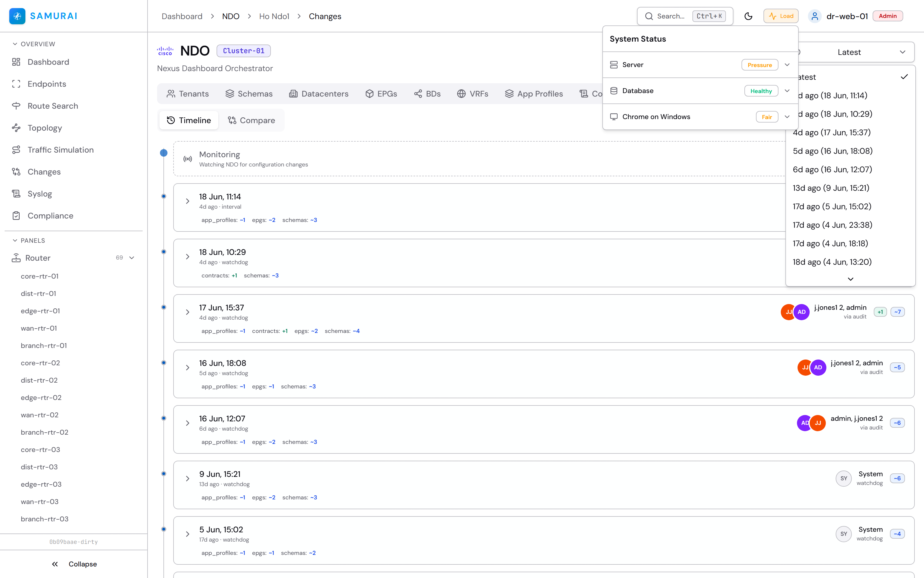
Task: Select snapshot 13d ago (9 Jun, 15:21)
Action: (x=850, y=188)
